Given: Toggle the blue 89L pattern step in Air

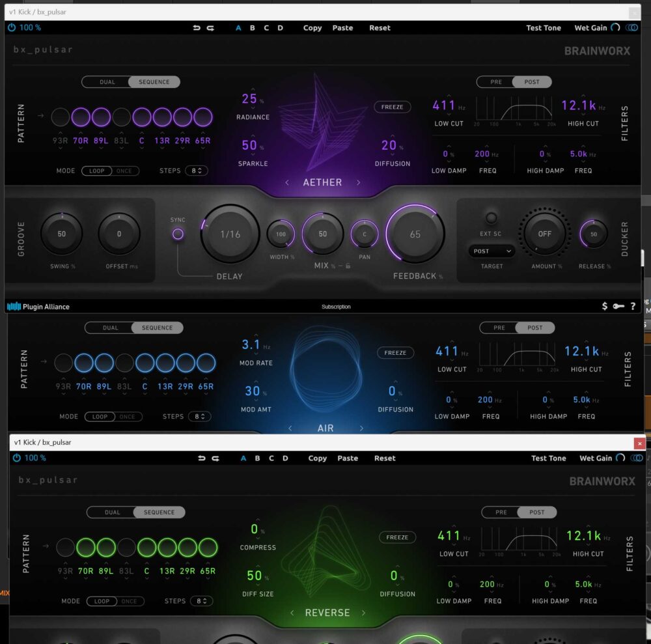Looking at the screenshot, I should tap(104, 363).
